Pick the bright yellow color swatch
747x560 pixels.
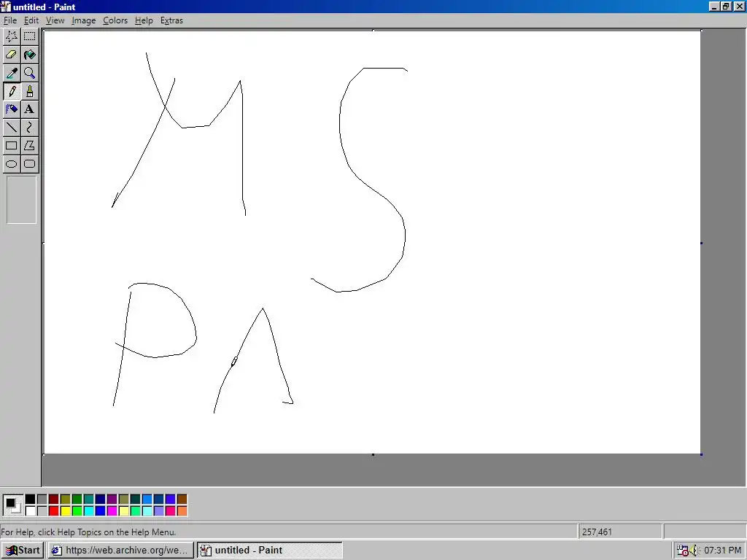65,511
